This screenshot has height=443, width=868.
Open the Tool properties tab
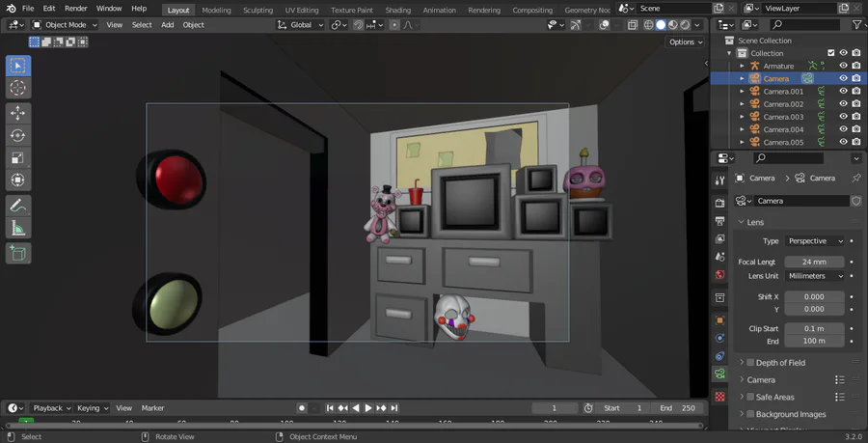pos(719,180)
